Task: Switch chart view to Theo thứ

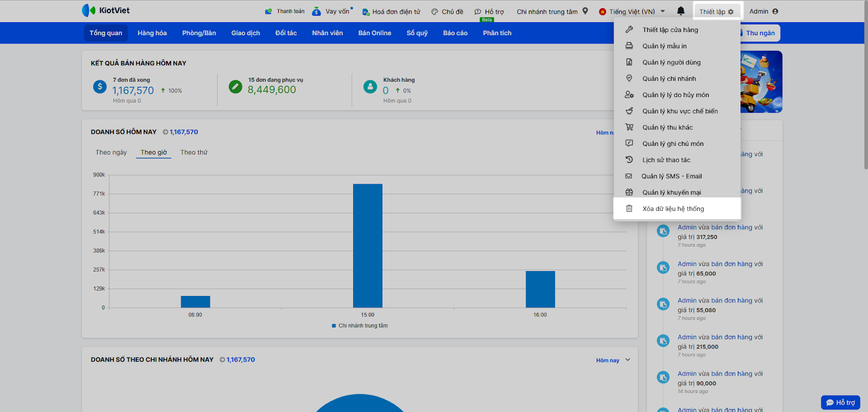Action: (x=194, y=152)
